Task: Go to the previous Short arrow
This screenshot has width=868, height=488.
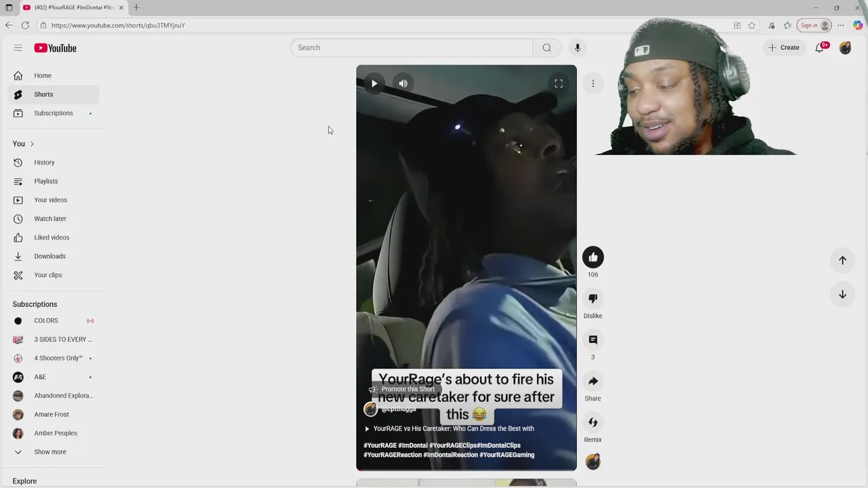Action: (x=842, y=260)
